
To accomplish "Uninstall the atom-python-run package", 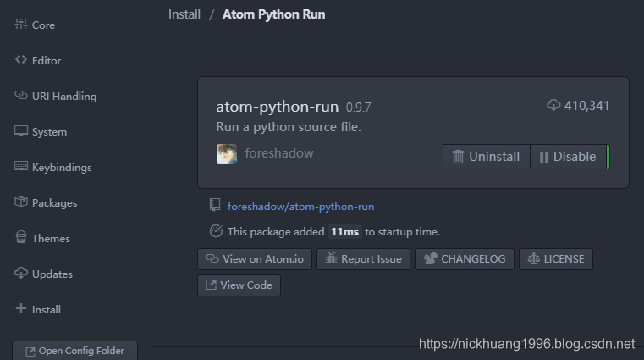I will (x=487, y=157).
